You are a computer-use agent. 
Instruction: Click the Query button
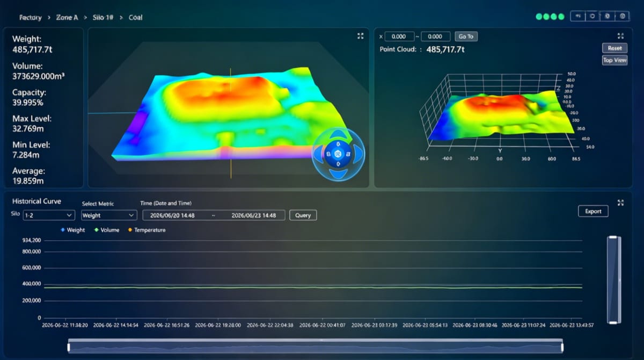point(303,215)
